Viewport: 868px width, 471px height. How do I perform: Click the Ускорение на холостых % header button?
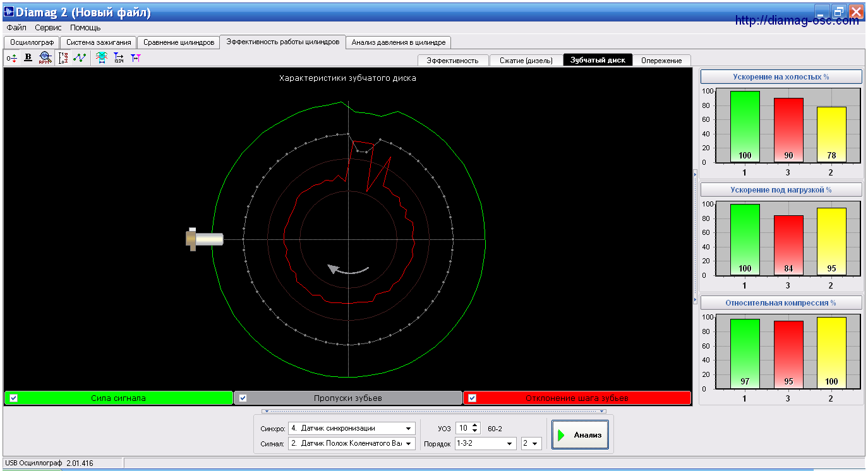pyautogui.click(x=781, y=77)
